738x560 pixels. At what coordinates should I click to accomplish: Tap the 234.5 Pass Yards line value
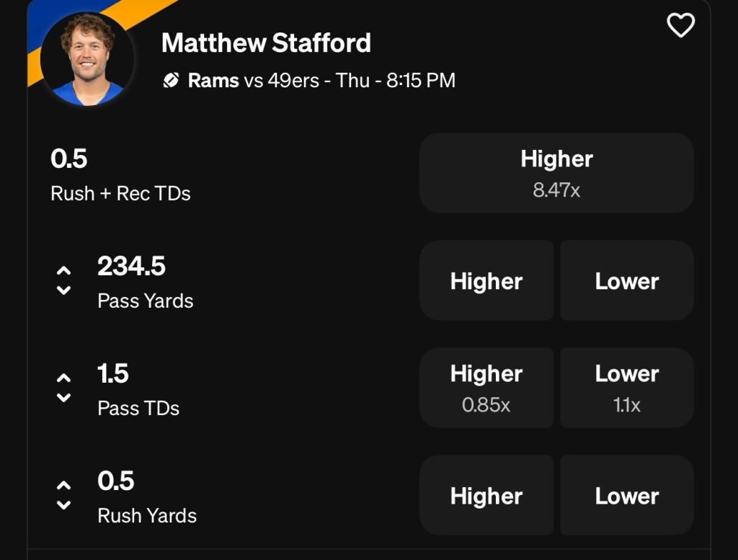(131, 267)
